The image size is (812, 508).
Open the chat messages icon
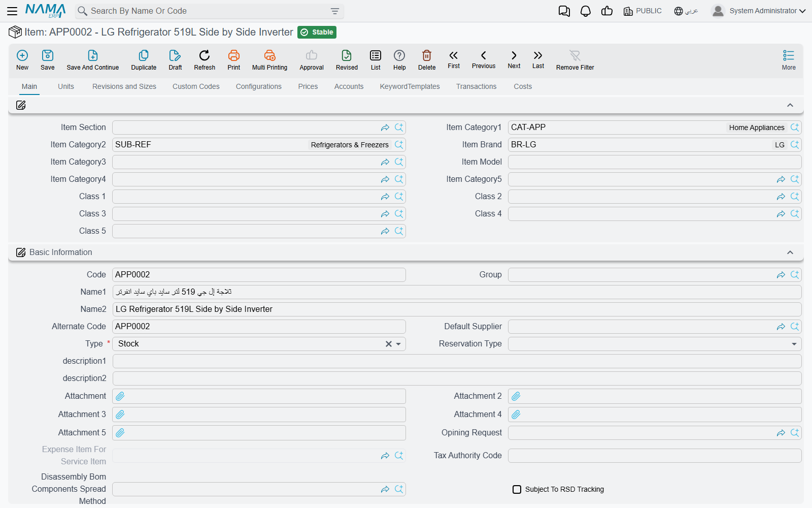[564, 11]
